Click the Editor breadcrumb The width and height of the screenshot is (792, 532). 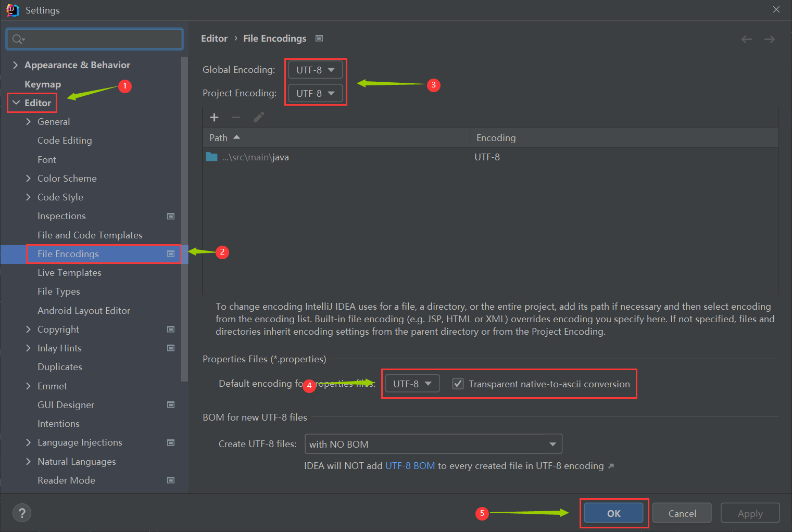coord(214,39)
